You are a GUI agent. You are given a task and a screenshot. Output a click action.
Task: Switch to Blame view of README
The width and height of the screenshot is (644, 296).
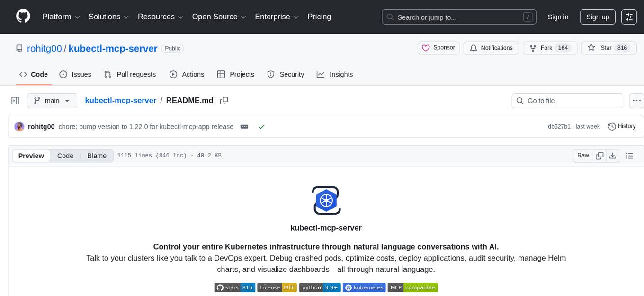pos(97,156)
